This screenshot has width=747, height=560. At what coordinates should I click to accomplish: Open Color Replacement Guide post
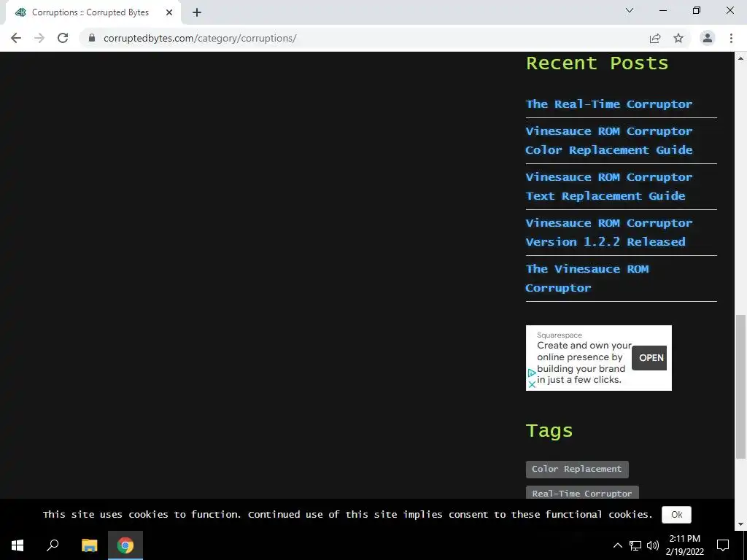coord(609,141)
